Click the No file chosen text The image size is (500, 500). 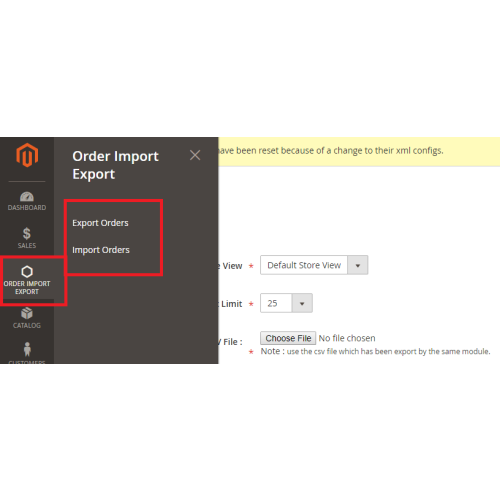pos(347,338)
